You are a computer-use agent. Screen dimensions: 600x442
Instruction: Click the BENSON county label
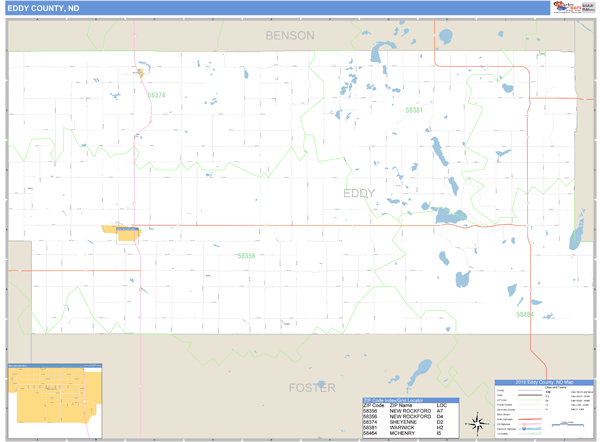pos(290,36)
